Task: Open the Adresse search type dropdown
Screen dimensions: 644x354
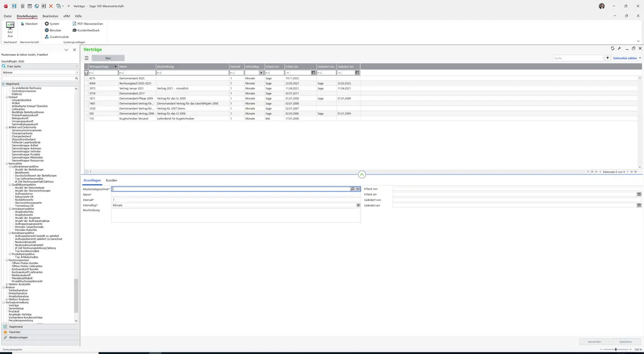Action: (77, 72)
